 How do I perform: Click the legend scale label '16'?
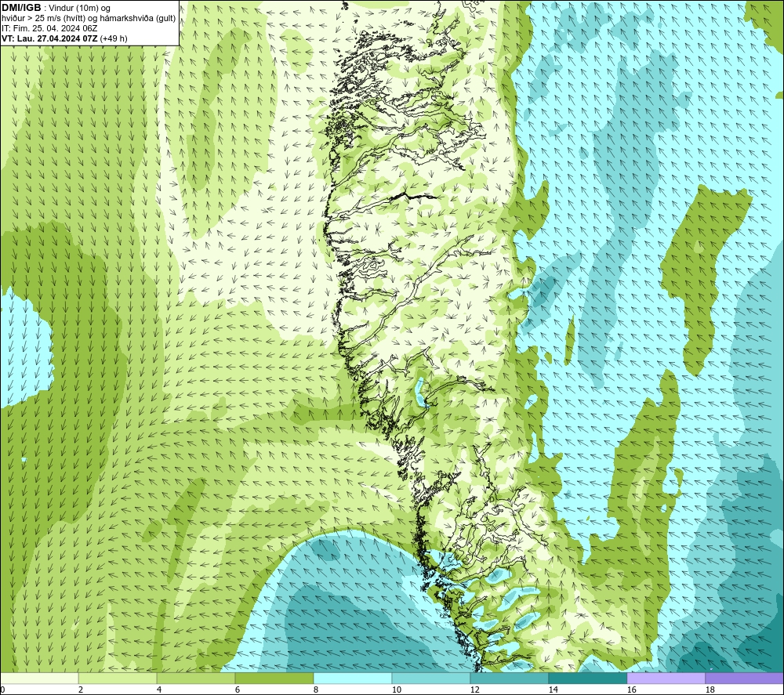(x=631, y=690)
